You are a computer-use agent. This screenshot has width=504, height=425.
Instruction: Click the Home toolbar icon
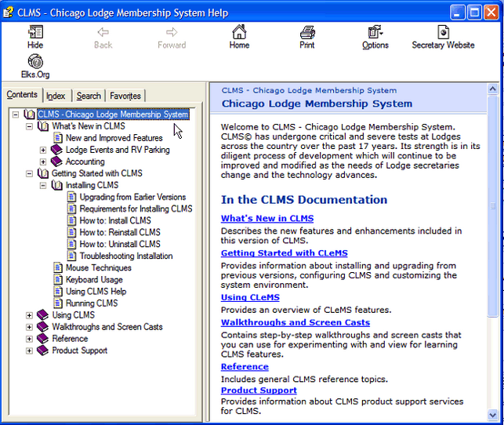pos(239,33)
